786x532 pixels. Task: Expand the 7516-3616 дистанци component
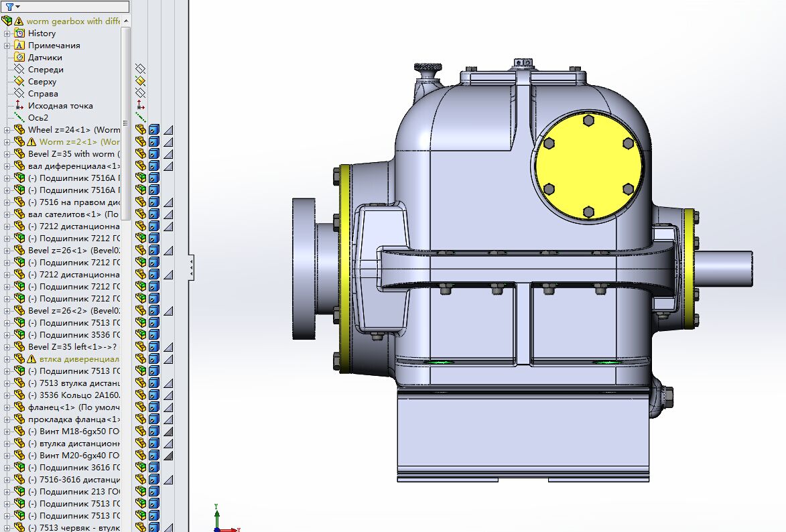[x=7, y=480]
